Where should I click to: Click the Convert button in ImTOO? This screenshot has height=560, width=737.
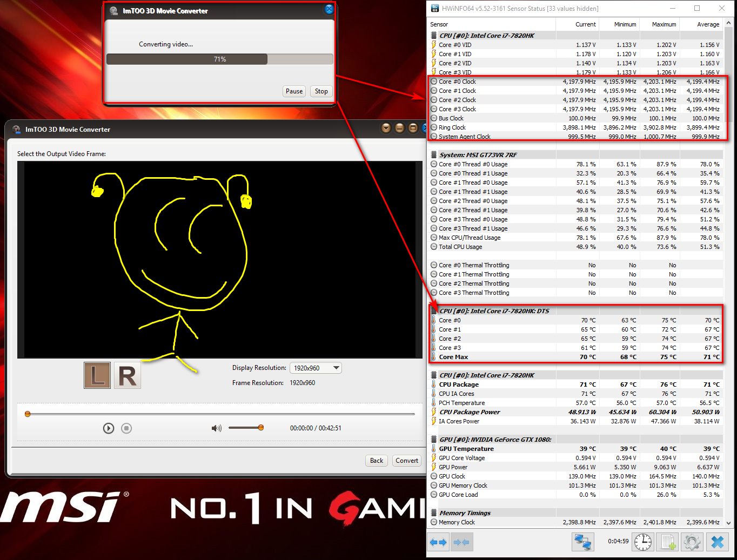pyautogui.click(x=407, y=461)
